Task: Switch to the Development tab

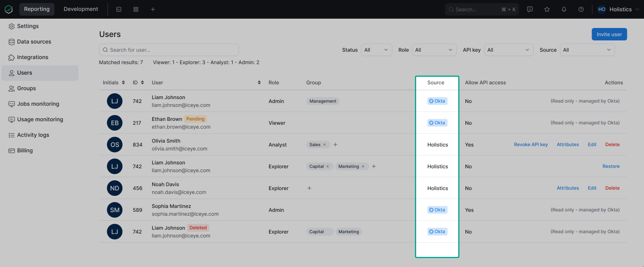Action: 81,9
